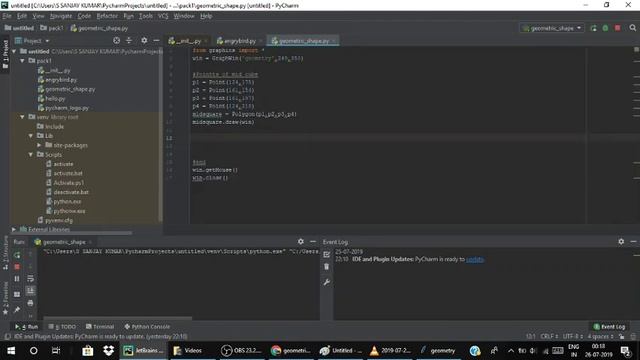The width and height of the screenshot is (640, 360).
Task: Toggle soft-wrap in the Run console
Action: 31,279
